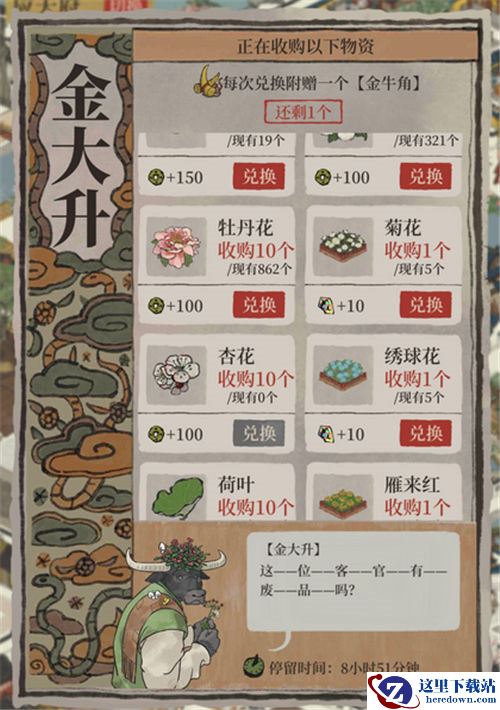Click the copper coin icon beside +150
Viewport: 500px width, 710px height.
point(156,177)
